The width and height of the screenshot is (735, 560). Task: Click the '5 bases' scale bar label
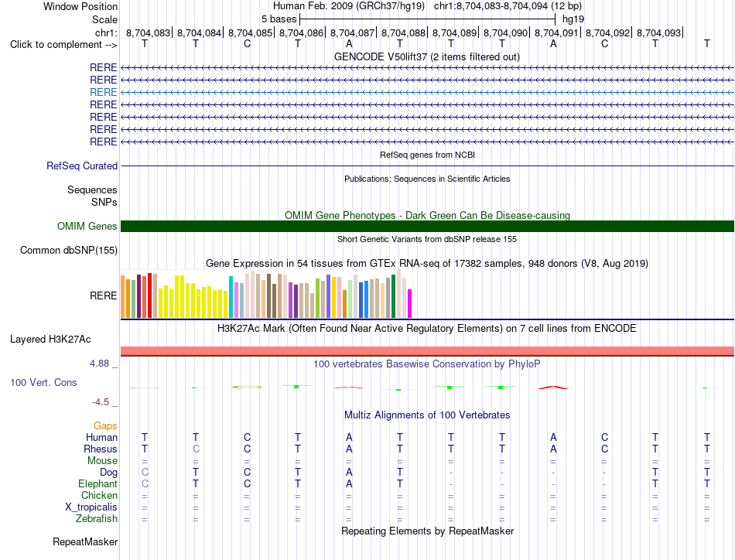coord(279,19)
